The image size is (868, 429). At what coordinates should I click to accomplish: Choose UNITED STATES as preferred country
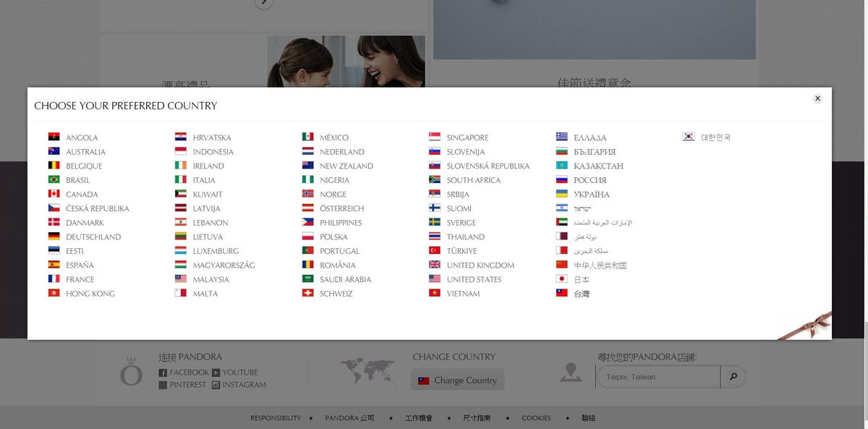click(474, 279)
